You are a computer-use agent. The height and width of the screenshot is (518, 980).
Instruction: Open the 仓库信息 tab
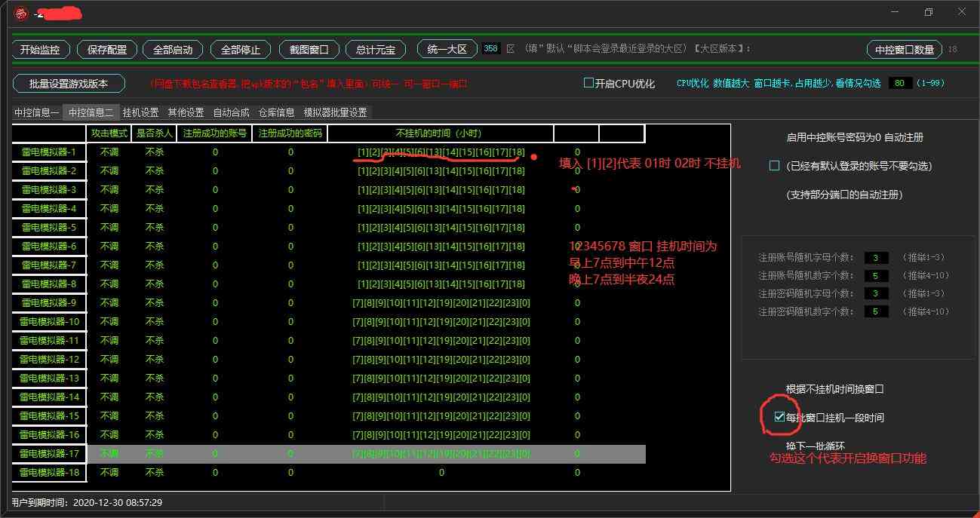[276, 112]
